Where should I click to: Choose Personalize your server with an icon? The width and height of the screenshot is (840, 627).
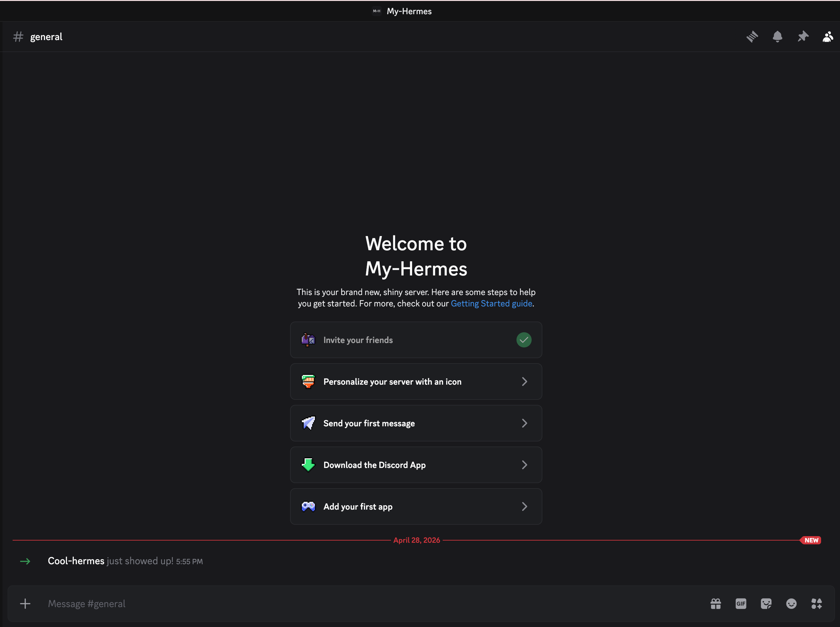coord(416,382)
